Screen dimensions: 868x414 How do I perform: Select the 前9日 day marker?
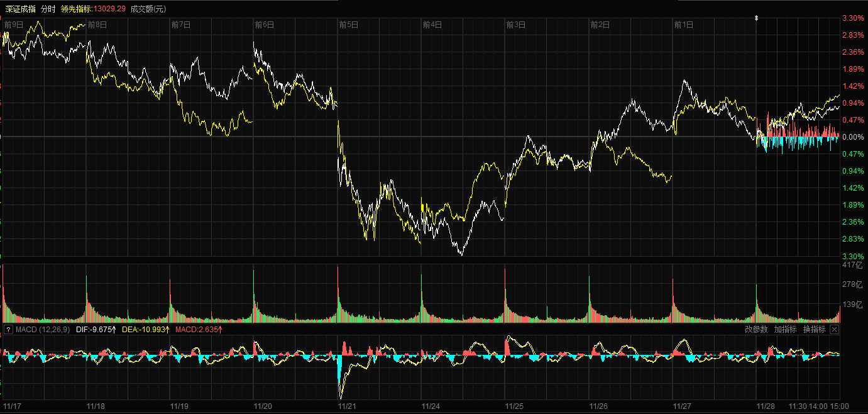14,25
